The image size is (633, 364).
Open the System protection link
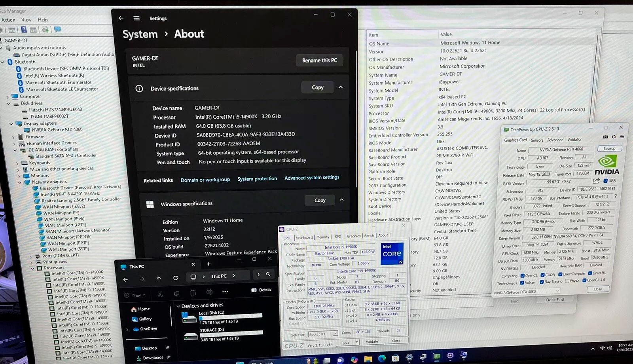(257, 179)
